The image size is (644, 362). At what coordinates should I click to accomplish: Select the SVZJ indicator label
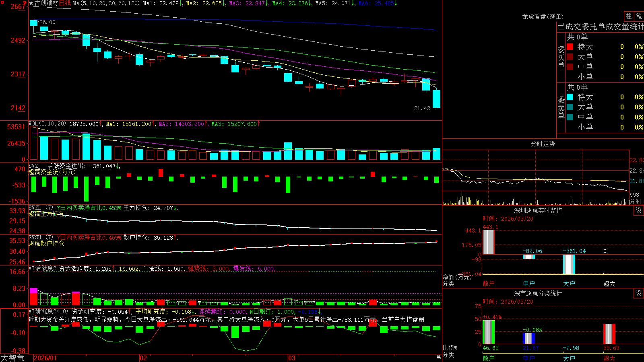[x=35, y=166]
